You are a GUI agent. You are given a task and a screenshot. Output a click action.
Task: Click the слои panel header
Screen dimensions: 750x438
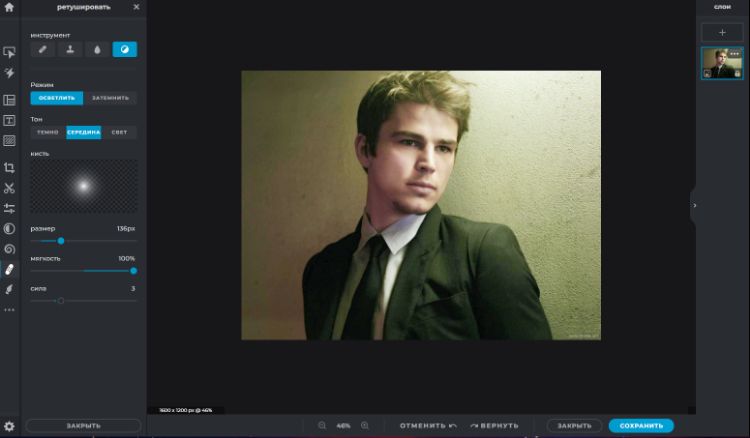(x=722, y=7)
